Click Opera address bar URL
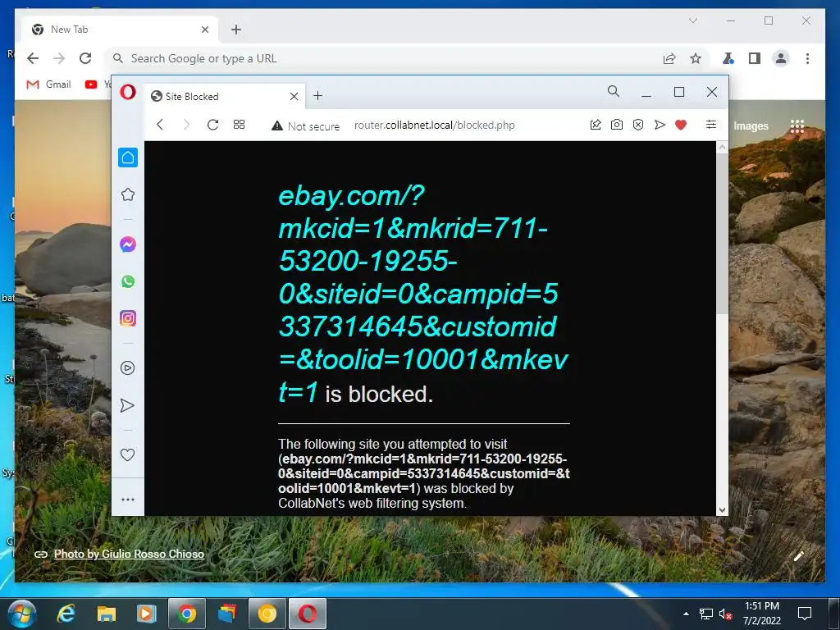 tap(435, 126)
